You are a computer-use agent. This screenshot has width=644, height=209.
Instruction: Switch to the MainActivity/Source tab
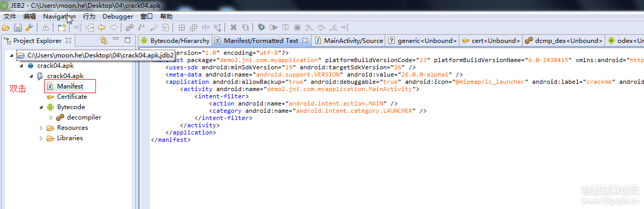(x=348, y=40)
